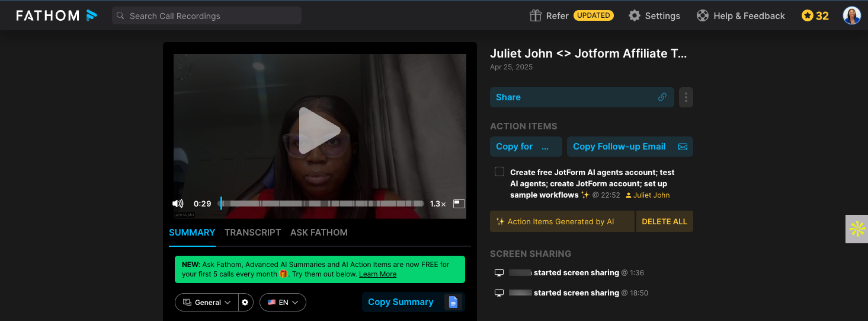
Task: Open summary template settings gear
Action: (245, 303)
